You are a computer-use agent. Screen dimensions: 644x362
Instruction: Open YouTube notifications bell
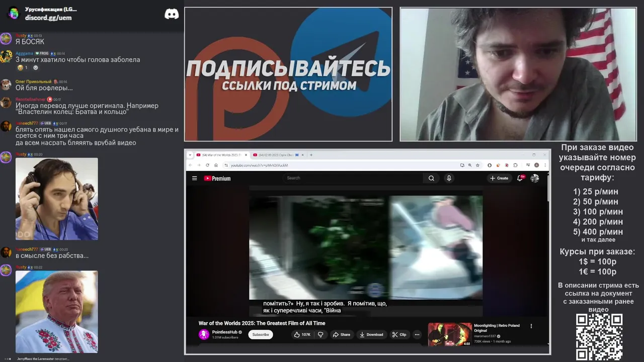(x=520, y=178)
